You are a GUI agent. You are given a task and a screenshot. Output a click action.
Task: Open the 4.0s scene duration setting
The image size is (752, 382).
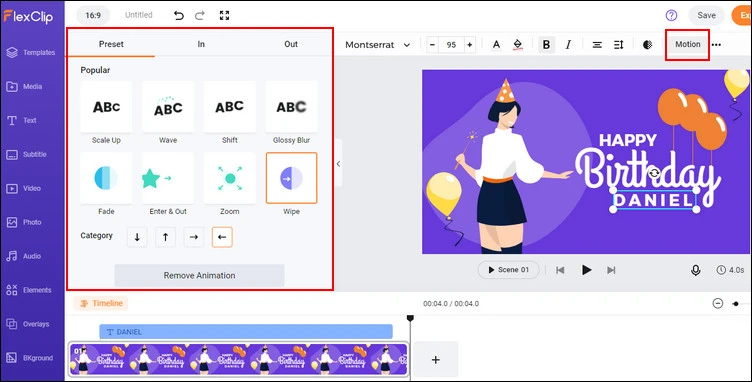(730, 270)
